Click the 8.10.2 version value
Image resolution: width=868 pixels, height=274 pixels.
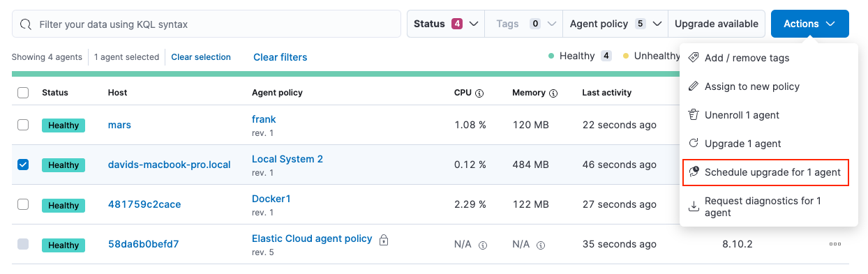[738, 245]
